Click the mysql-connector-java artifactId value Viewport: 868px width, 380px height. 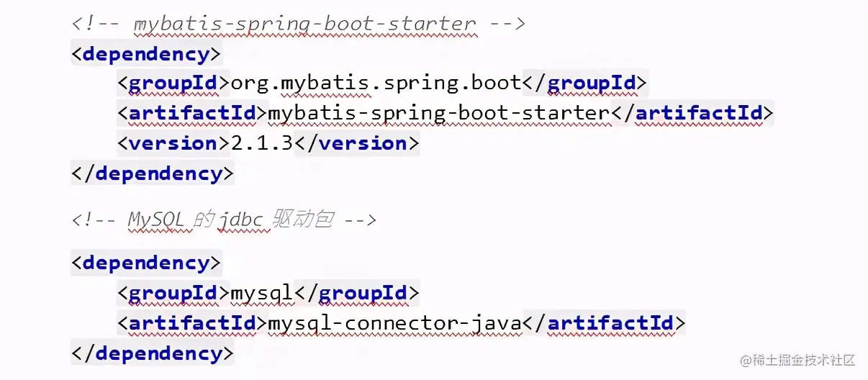[394, 324]
